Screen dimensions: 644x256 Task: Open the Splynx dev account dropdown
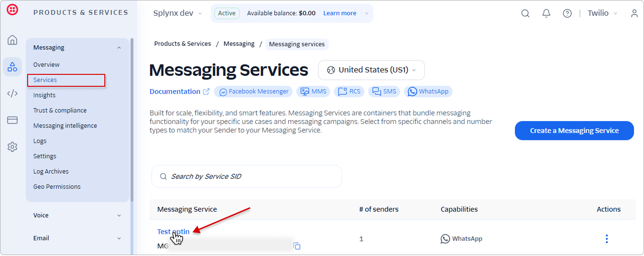tap(178, 13)
